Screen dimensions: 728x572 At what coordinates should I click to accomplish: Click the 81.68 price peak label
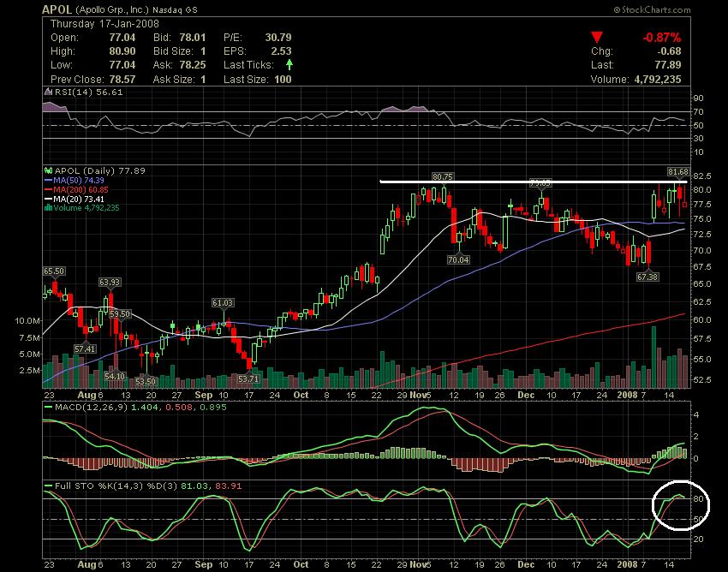pos(678,172)
